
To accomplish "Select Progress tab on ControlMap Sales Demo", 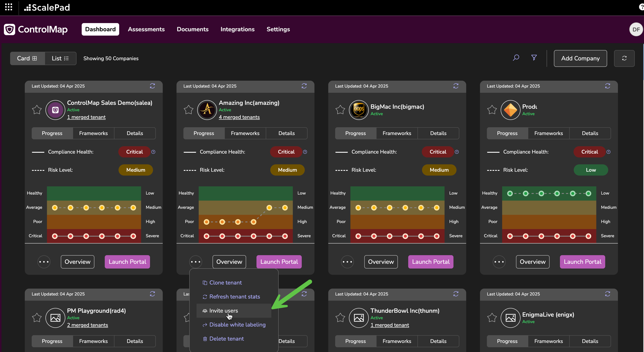I will pos(52,133).
